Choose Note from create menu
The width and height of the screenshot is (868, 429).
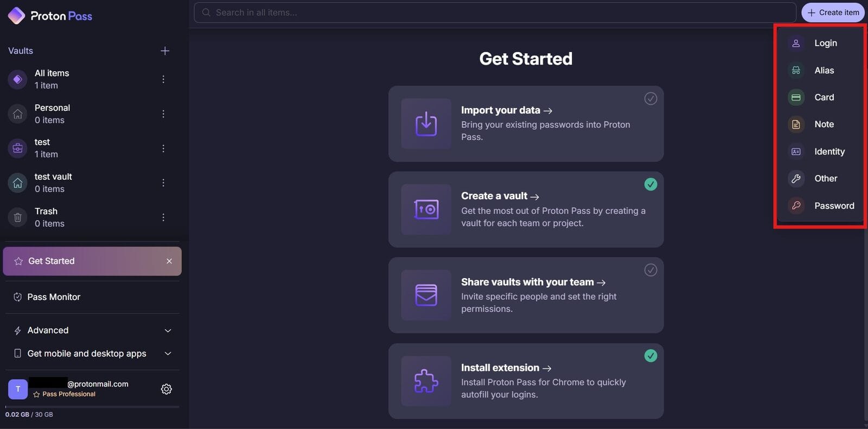[820, 124]
